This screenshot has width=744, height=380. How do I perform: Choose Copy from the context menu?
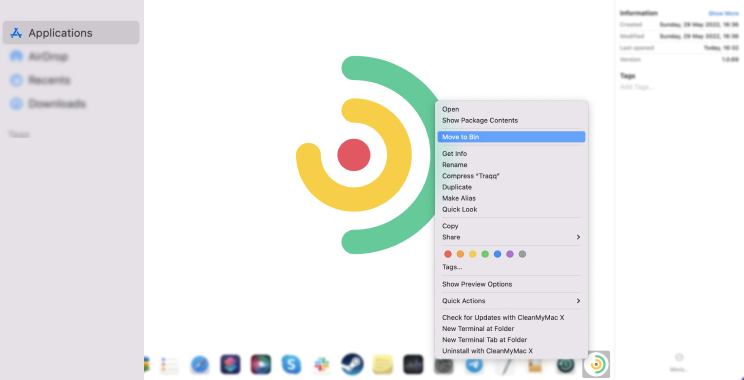coord(511,226)
